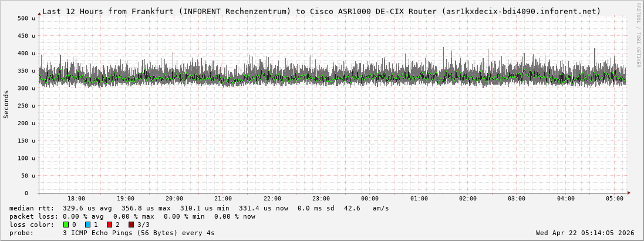
Task: Click the Seconds y-axis title
Action: click(6, 105)
